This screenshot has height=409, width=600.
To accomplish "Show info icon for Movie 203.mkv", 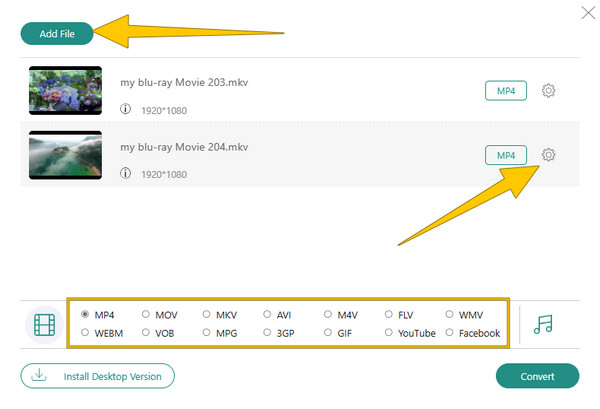I will (x=125, y=109).
